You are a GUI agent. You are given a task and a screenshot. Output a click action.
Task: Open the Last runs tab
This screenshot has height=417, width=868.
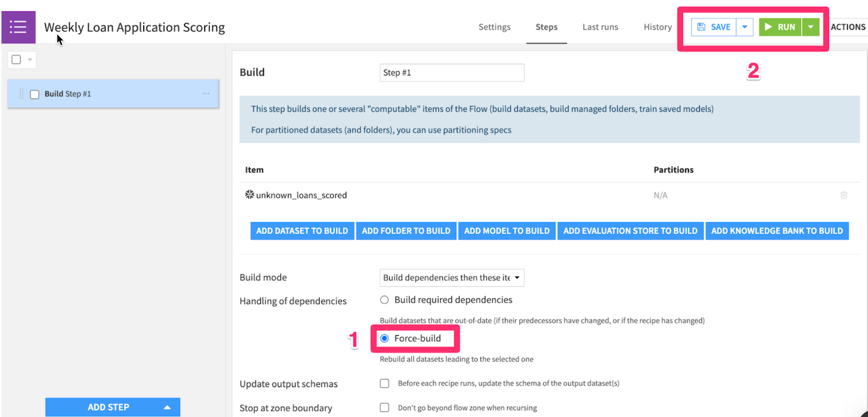pyautogui.click(x=600, y=27)
